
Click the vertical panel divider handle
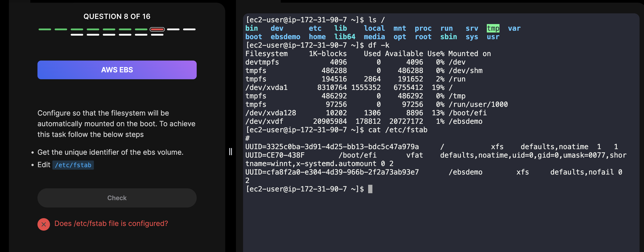coord(231,151)
